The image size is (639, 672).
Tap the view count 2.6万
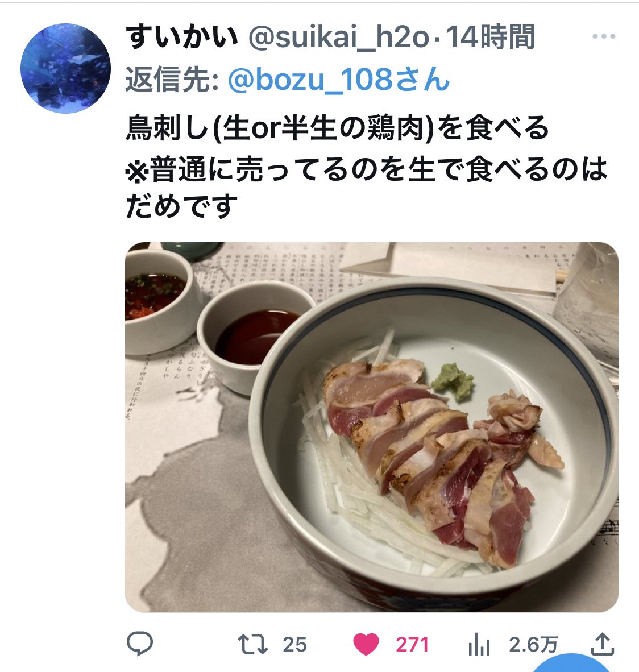coord(534,645)
